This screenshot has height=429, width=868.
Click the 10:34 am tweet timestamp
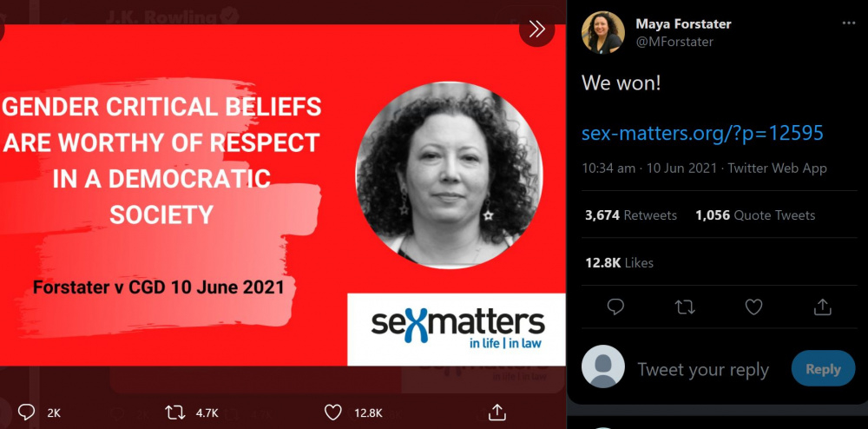(x=608, y=168)
